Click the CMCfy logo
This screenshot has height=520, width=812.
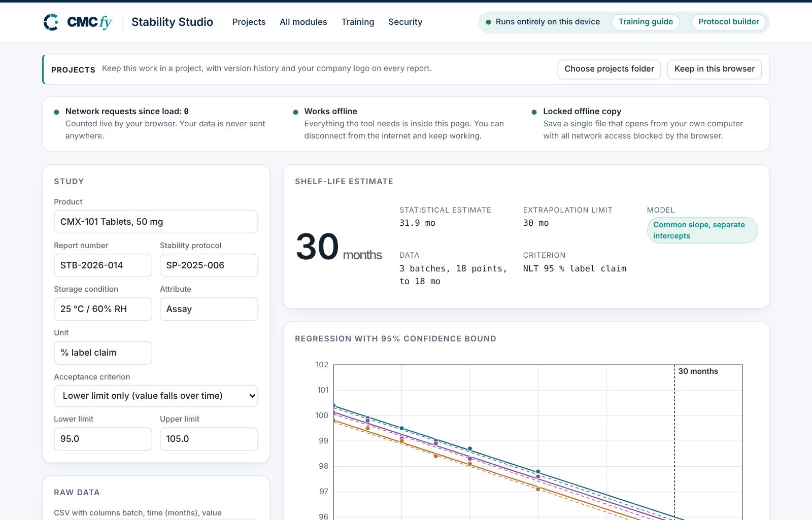[78, 22]
